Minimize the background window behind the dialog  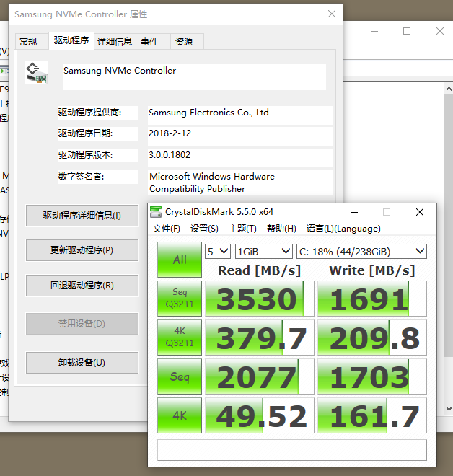(374, 31)
